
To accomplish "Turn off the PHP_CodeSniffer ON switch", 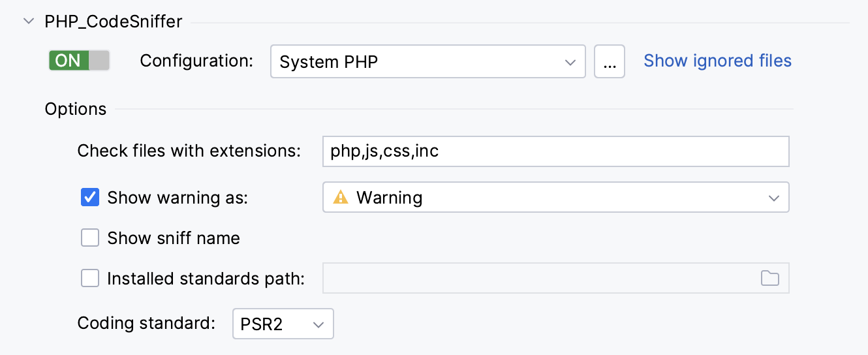I will coord(79,61).
